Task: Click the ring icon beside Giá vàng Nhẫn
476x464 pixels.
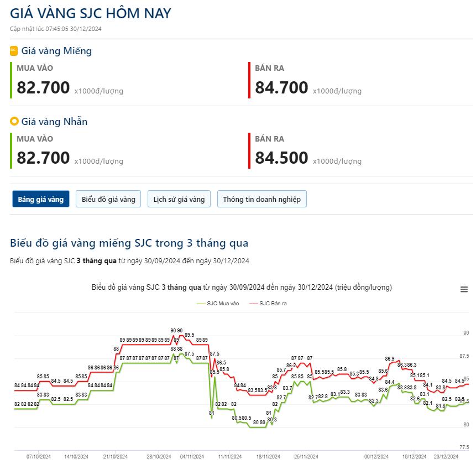Action: click(x=14, y=121)
